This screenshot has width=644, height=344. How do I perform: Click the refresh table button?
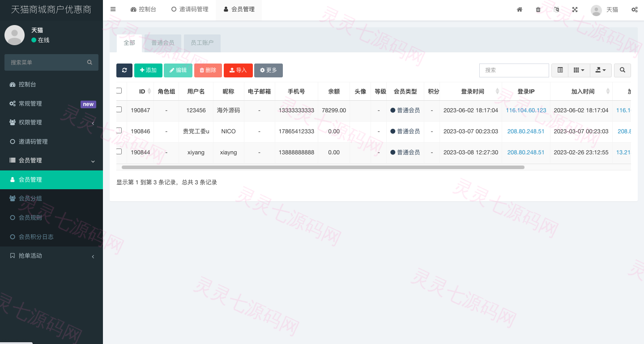click(x=124, y=70)
